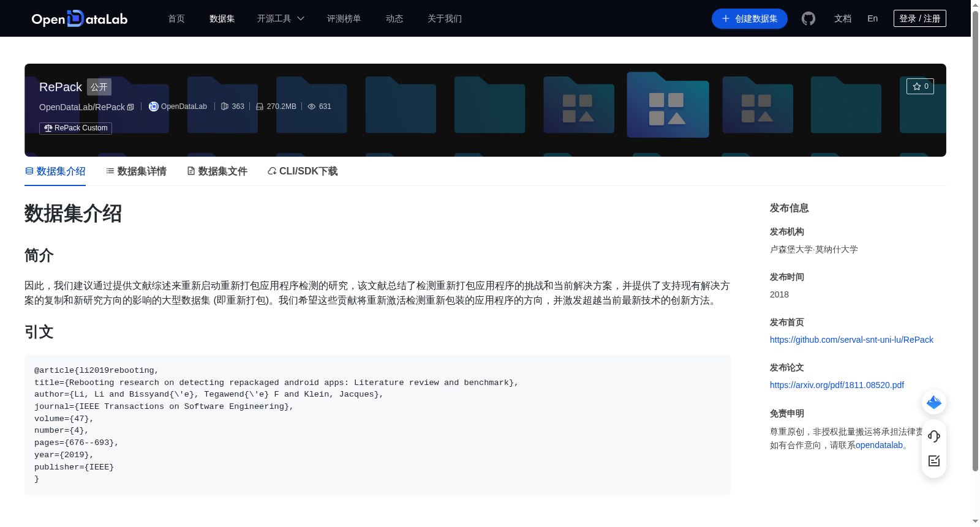
Task: Select the 数据集介绍 tab
Action: click(55, 171)
